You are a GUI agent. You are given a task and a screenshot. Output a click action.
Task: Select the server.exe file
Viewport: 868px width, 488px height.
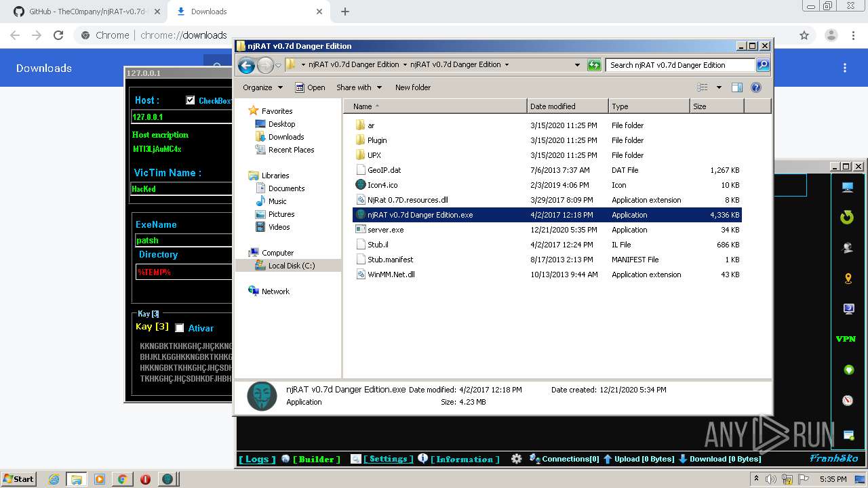(385, 230)
